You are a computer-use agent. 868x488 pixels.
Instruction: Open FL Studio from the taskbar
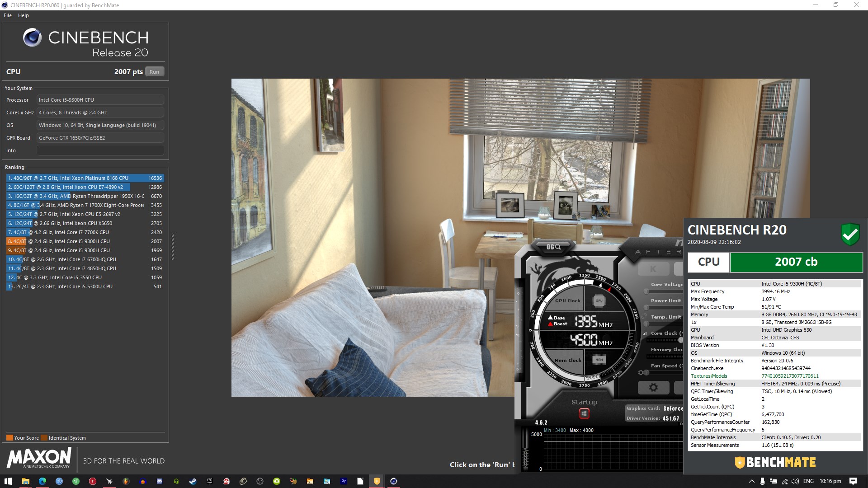(x=126, y=481)
